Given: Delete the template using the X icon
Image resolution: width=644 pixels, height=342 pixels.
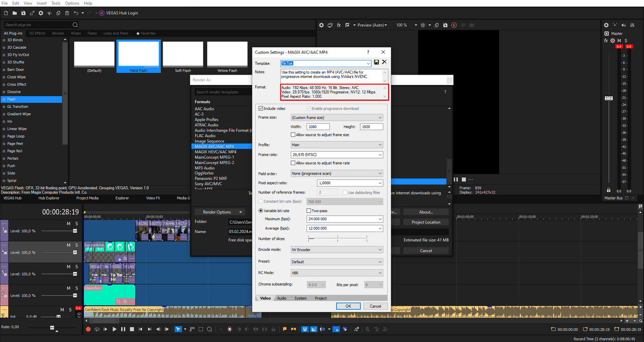Looking at the screenshot, I should point(384,62).
